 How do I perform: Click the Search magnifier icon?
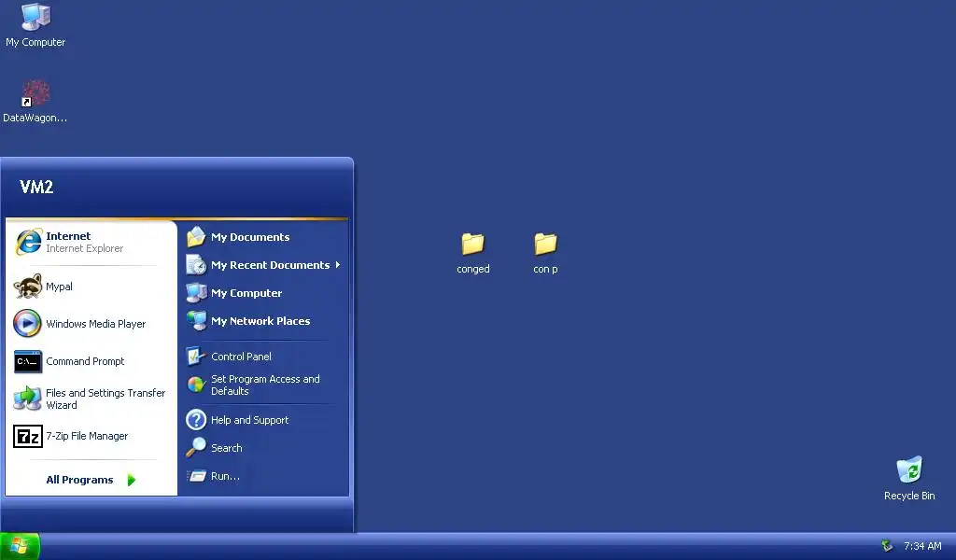coord(196,448)
